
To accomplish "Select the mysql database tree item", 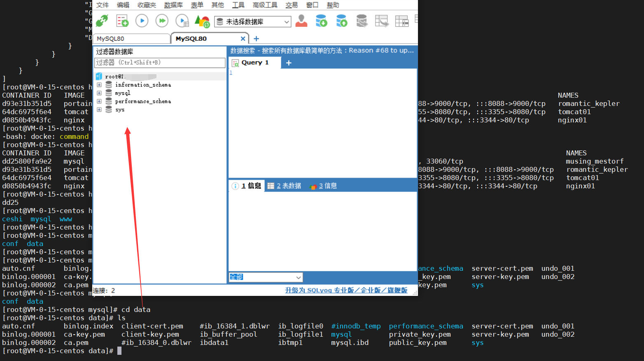I will click(x=123, y=93).
